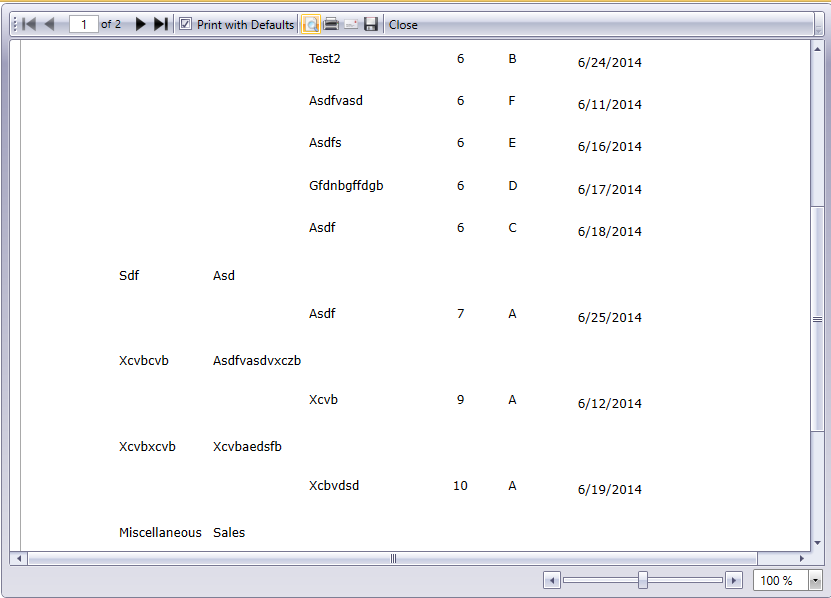Screen dimensions: 831x598
Task: Click the letter B in Test2 row
Action: (x=512, y=58)
